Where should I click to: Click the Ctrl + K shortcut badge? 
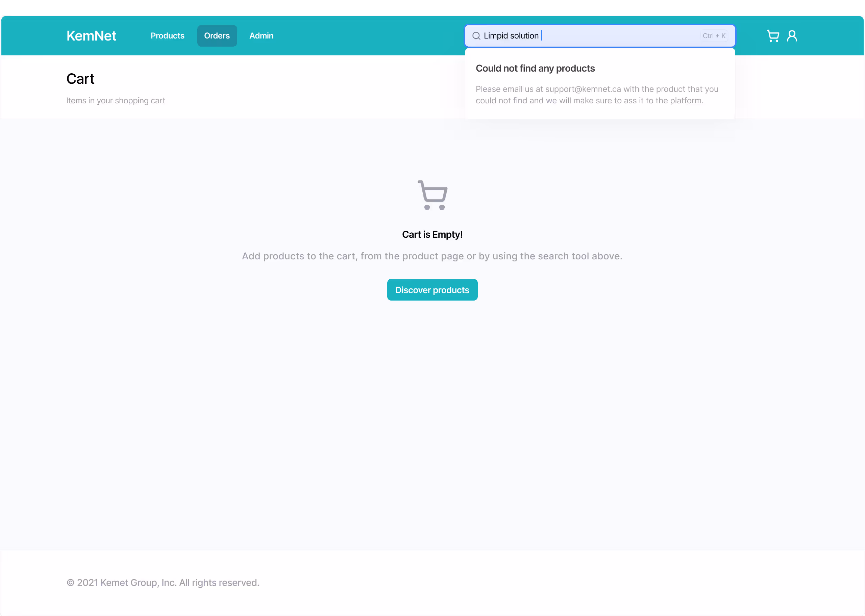[x=714, y=36]
